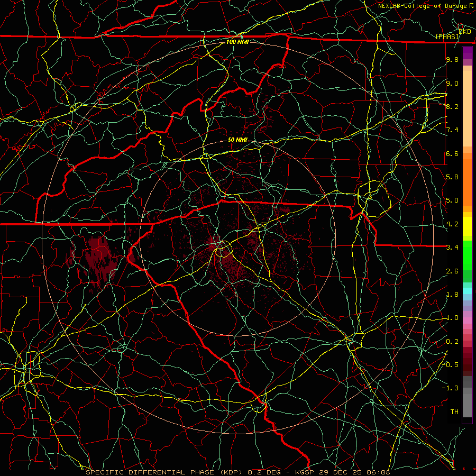Viewport: 476px width, 476px height.
Task: Pick the gray segment at color bar bottom
Action: point(467,407)
